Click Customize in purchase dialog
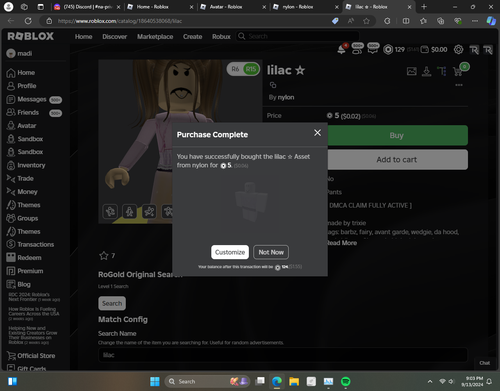500x391 pixels. pyautogui.click(x=230, y=252)
